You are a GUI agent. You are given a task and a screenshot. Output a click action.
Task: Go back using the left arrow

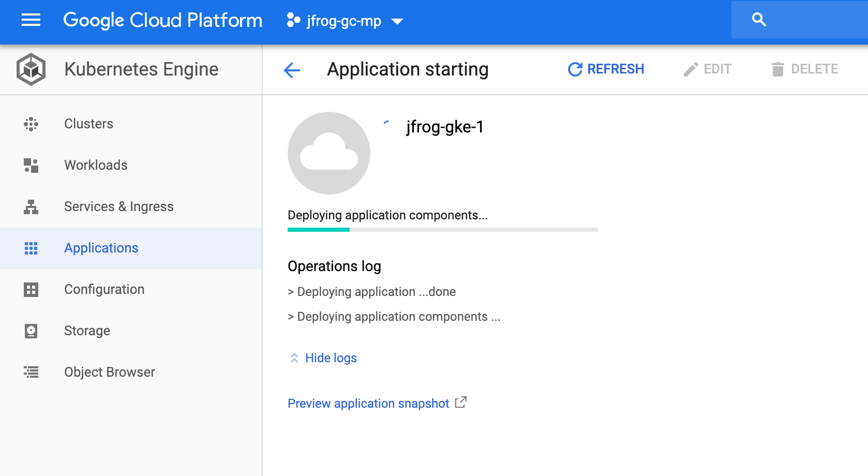292,70
